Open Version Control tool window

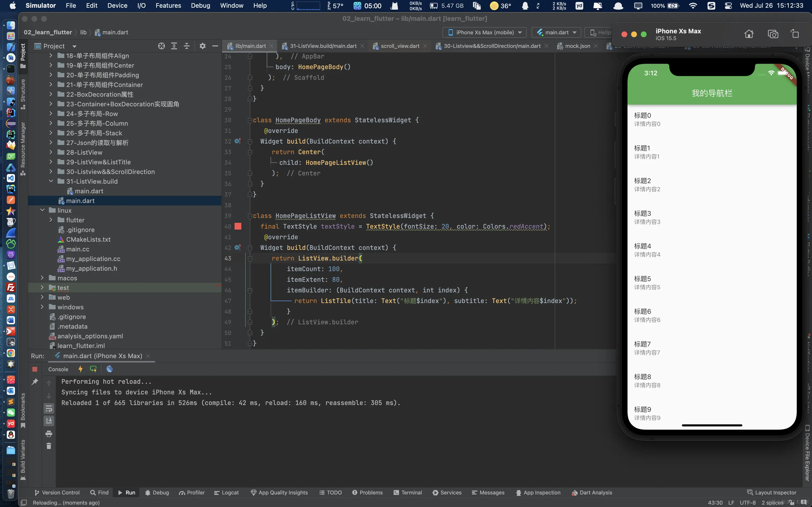[57, 493]
